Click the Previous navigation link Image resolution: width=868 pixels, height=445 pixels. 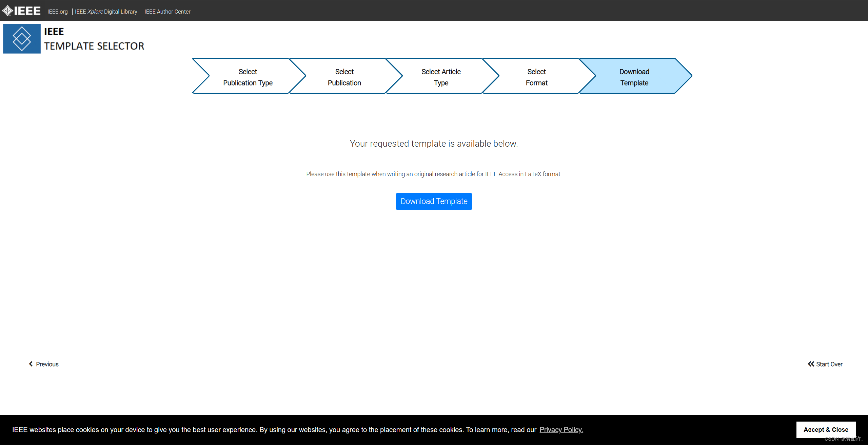point(44,364)
